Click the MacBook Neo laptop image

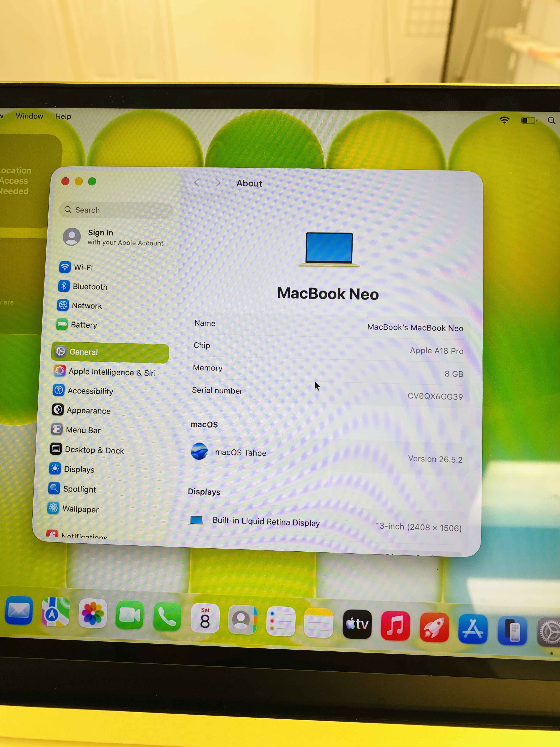pyautogui.click(x=329, y=250)
